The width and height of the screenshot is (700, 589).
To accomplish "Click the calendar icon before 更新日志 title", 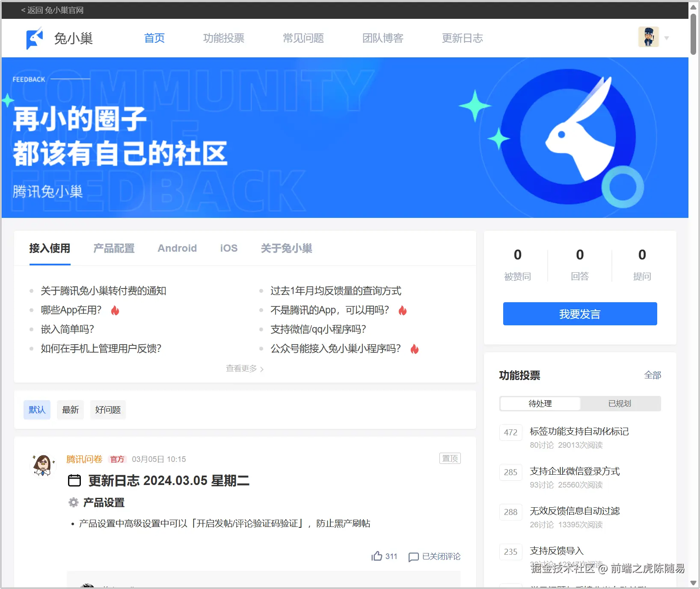I will coord(74,480).
